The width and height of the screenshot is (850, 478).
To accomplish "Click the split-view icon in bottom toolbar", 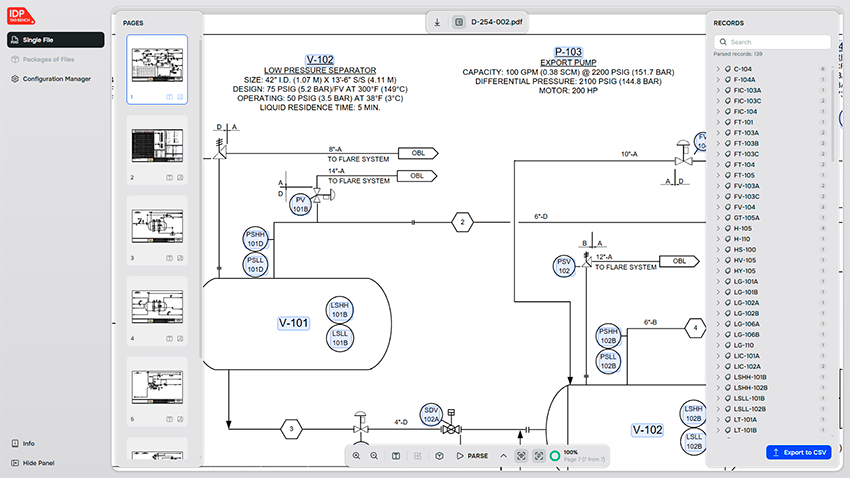I will (x=396, y=455).
